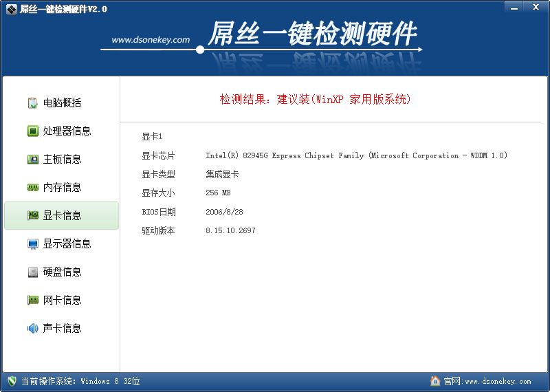View 网卡信息 section
This screenshot has width=550, height=392.
click(x=61, y=300)
